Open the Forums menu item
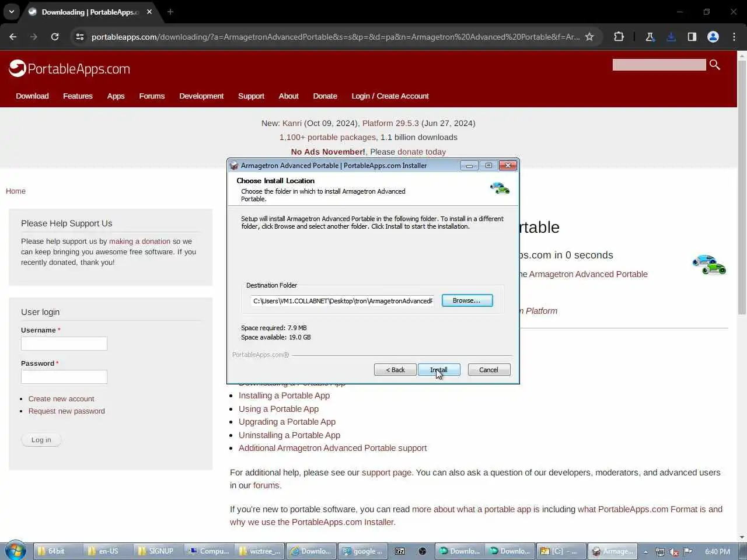The image size is (747, 560). (152, 96)
